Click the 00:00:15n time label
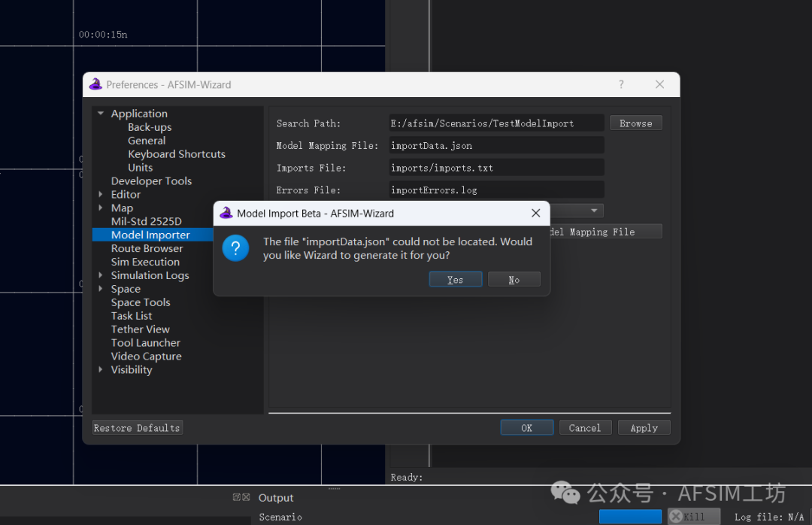 103,34
